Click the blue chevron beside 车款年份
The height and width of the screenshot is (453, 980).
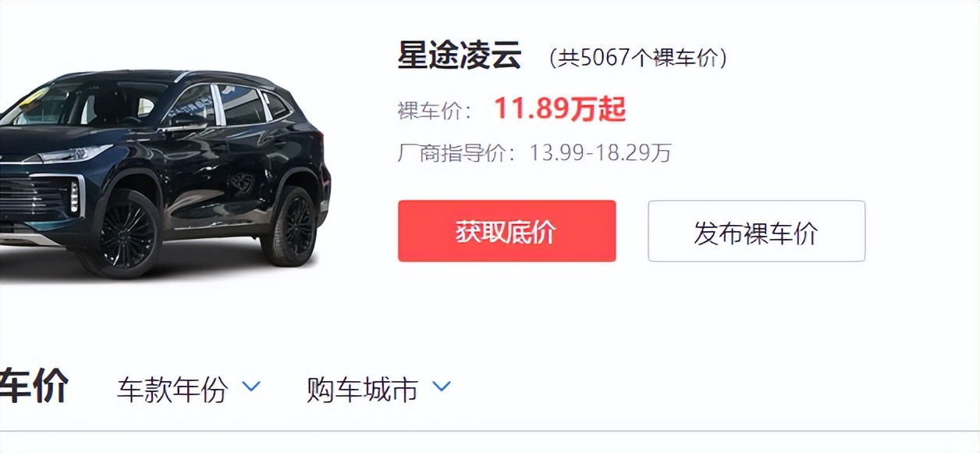coord(251,386)
